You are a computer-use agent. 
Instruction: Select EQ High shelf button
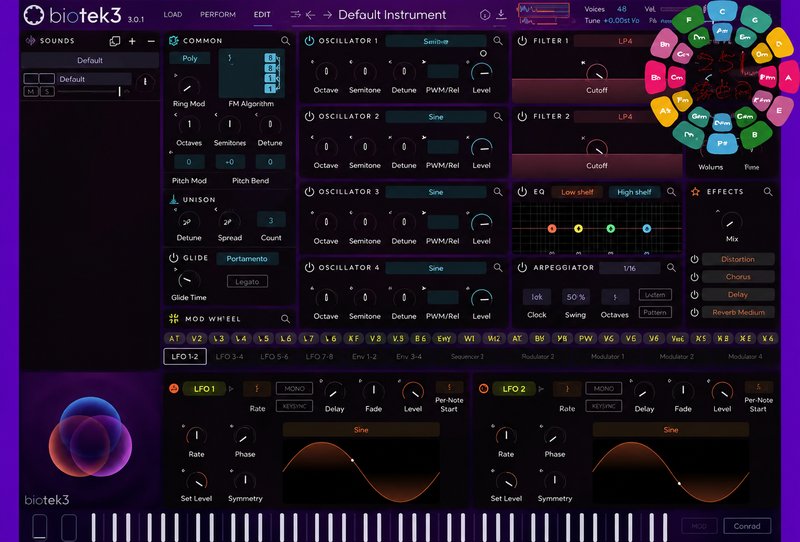coord(634,192)
